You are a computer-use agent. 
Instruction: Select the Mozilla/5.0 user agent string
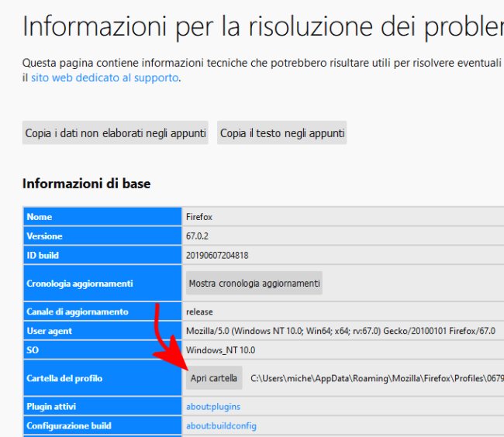click(x=340, y=331)
